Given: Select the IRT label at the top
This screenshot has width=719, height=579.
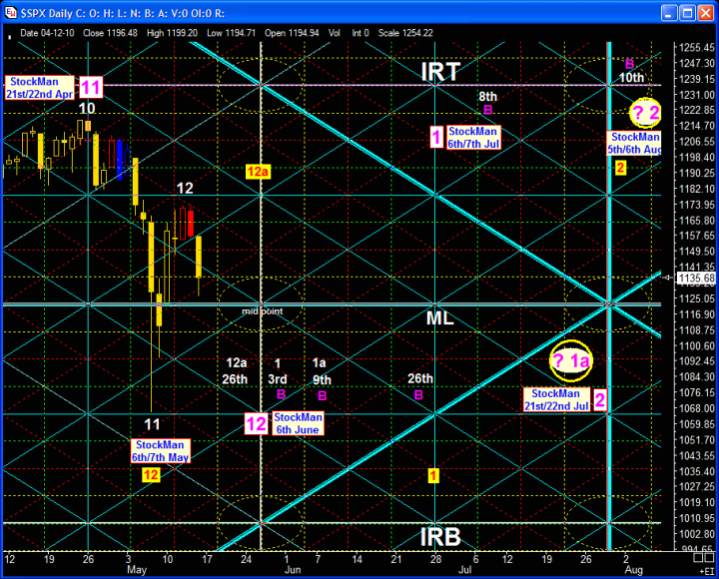Looking at the screenshot, I should coord(440,71).
